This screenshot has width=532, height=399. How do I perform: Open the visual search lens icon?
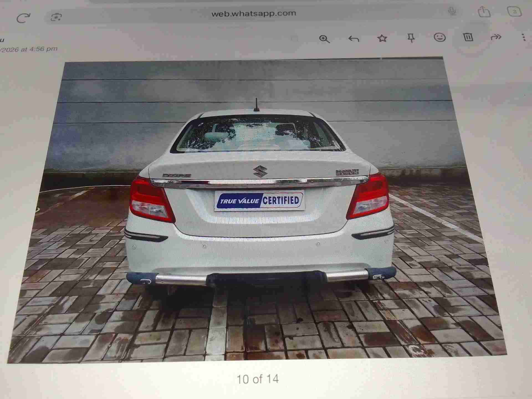(56, 17)
